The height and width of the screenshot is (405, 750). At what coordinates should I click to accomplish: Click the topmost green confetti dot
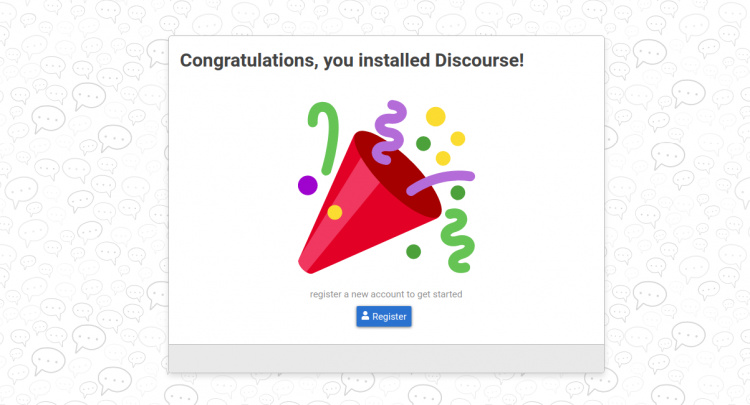click(x=423, y=143)
